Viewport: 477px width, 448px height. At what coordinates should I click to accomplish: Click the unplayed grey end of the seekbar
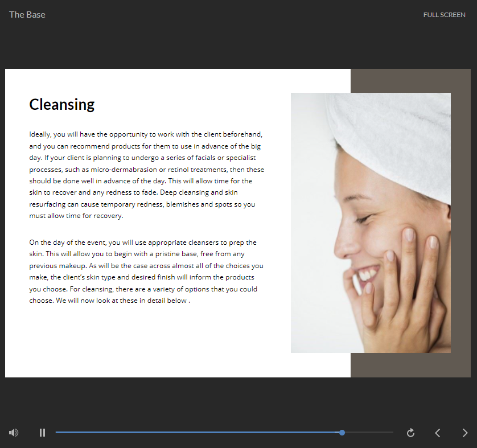[x=370, y=433]
